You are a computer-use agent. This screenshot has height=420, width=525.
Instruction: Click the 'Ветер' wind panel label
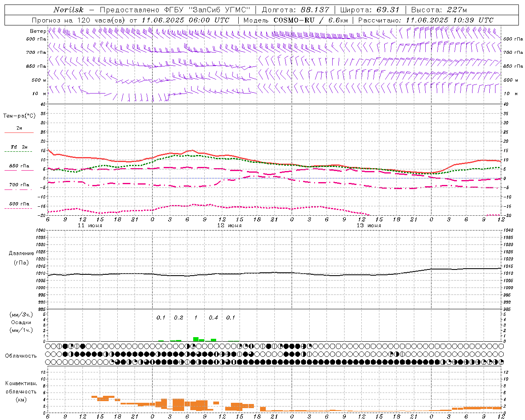(x=38, y=31)
